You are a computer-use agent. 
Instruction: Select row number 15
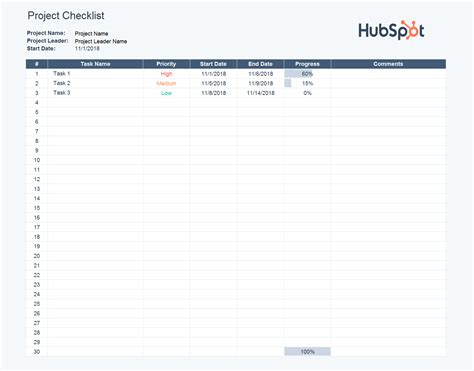(37, 208)
